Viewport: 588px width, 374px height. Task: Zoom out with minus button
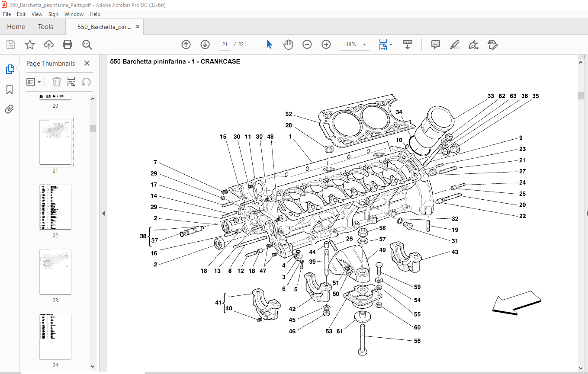307,45
